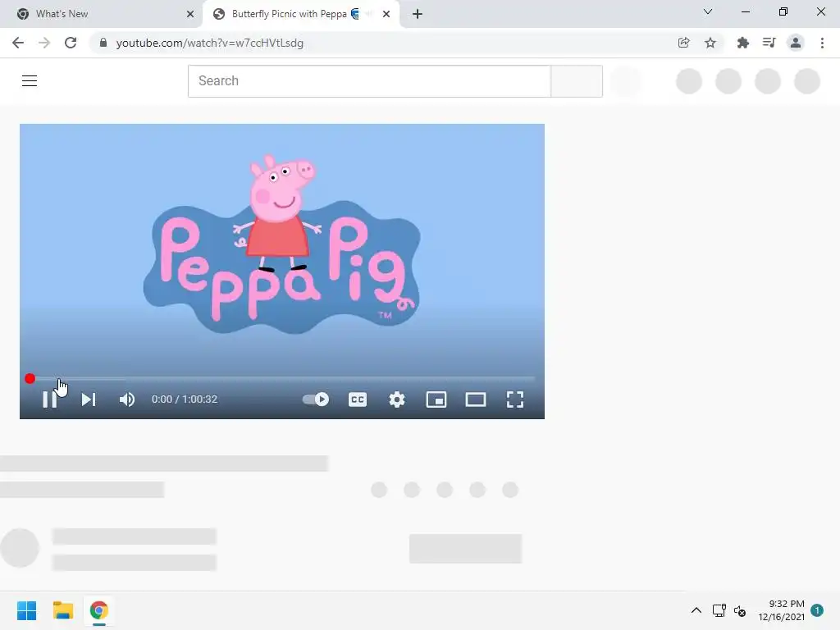Open the notification badge in tray

[817, 610]
